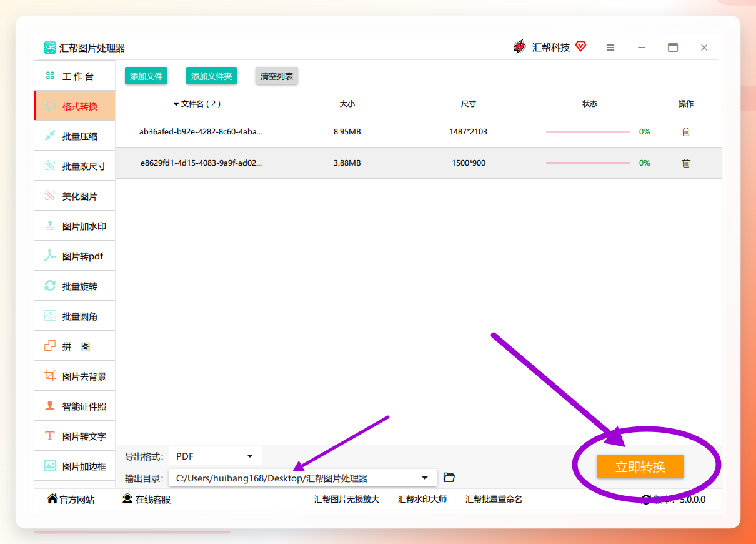
Task: Click the 汇帮科技 company name text
Action: [551, 48]
